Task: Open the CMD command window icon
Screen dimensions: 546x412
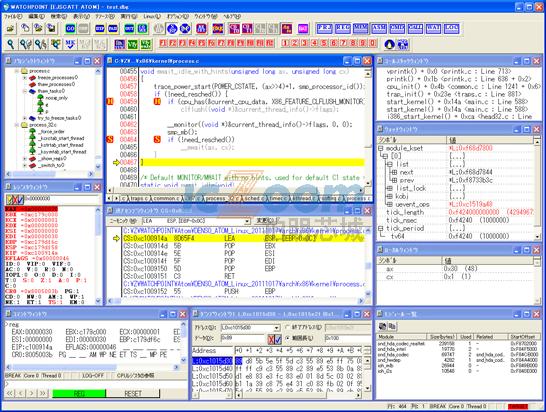Action: point(397,28)
